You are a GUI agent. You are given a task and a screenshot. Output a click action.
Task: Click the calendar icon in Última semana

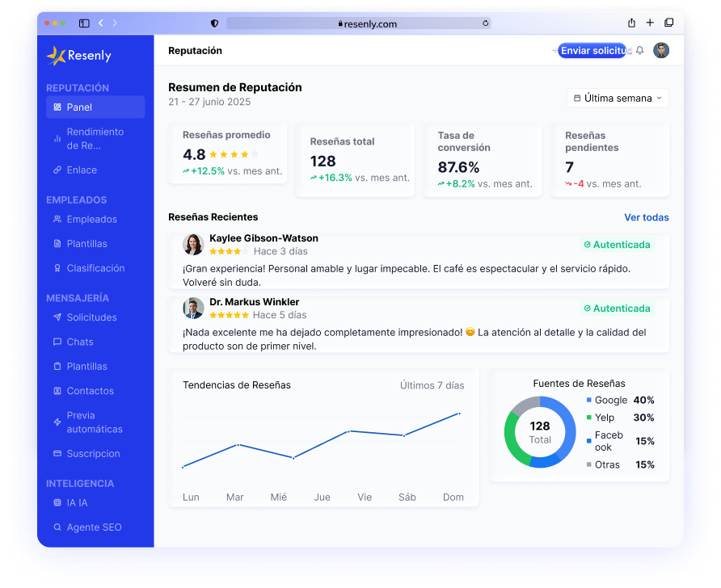(x=577, y=98)
